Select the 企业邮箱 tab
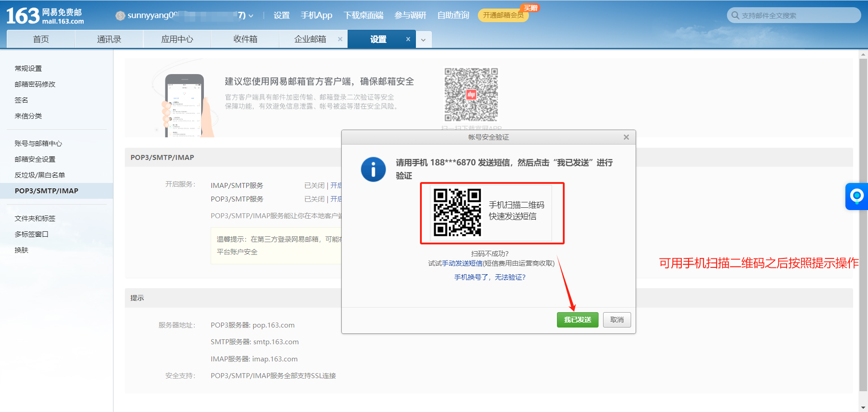868x412 pixels. point(310,39)
